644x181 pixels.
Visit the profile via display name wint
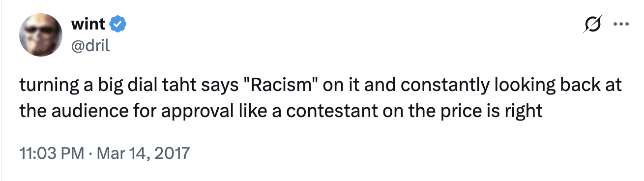click(88, 23)
